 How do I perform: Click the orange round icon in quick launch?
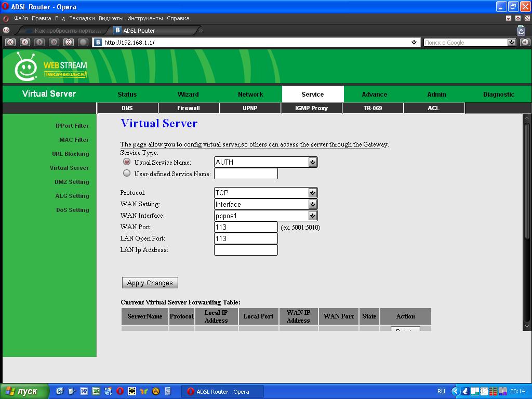pyautogui.click(x=156, y=391)
